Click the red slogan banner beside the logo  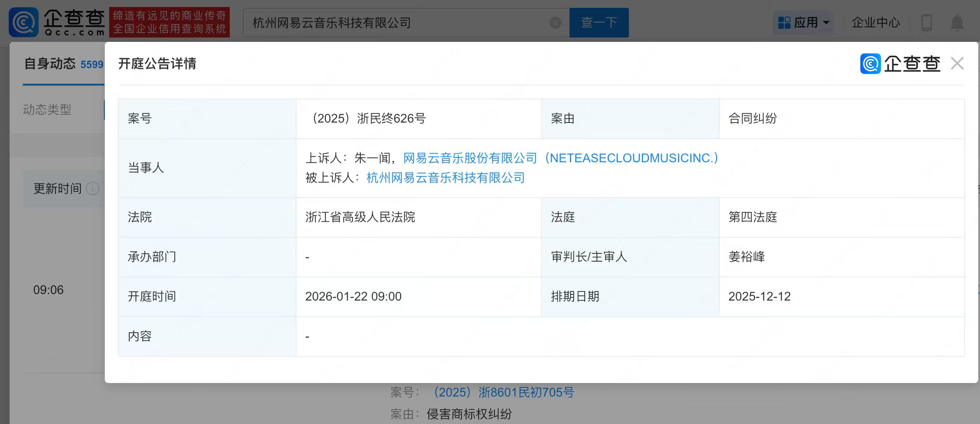169,22
